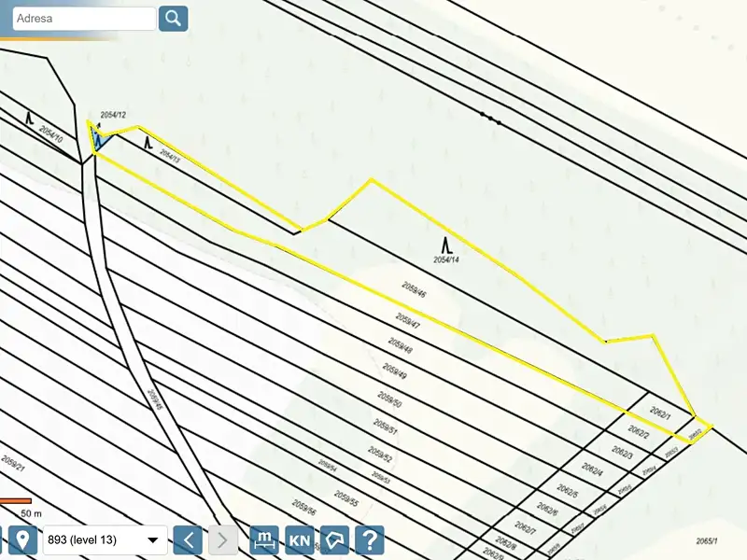Select parcel label 2059/21

(x=12, y=463)
